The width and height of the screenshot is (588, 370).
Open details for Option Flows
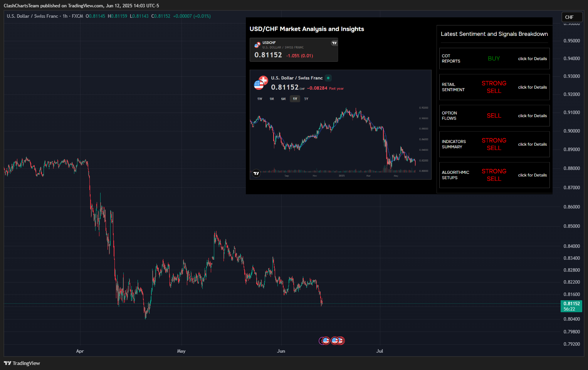(532, 116)
